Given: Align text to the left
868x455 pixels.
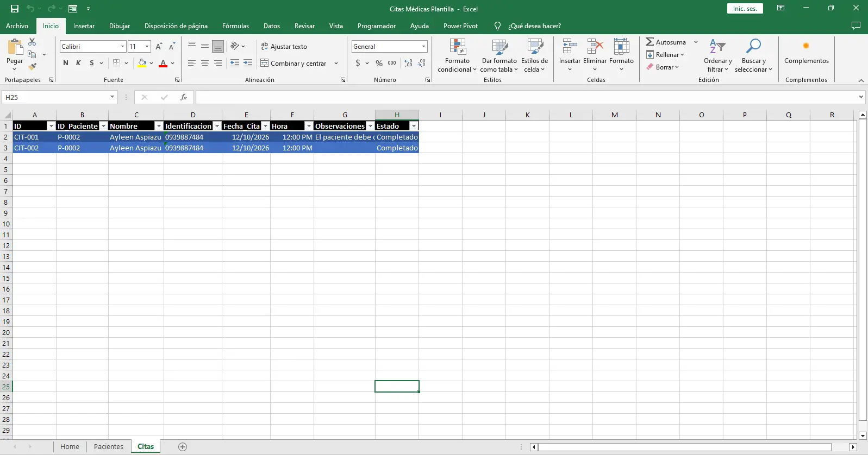Looking at the screenshot, I should [192, 64].
